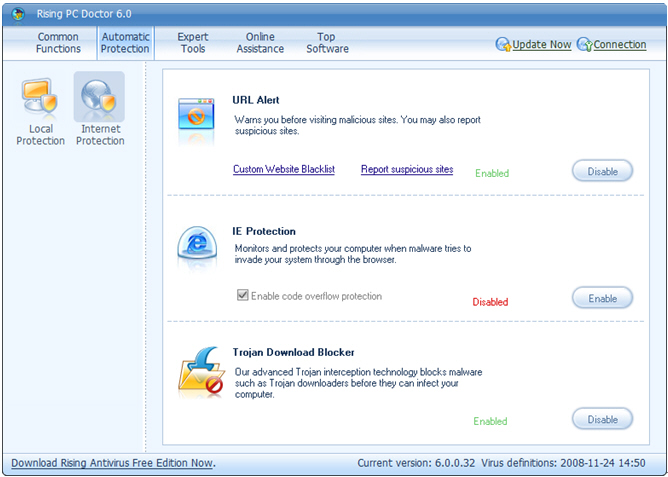Disable the Trojan Download Blocker
The height and width of the screenshot is (477, 668).
(x=602, y=420)
